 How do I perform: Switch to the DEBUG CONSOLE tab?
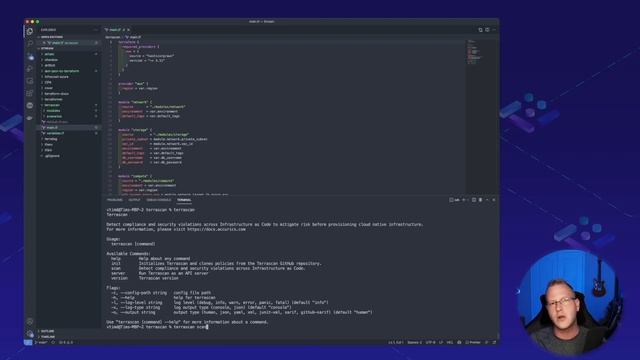[x=159, y=200]
